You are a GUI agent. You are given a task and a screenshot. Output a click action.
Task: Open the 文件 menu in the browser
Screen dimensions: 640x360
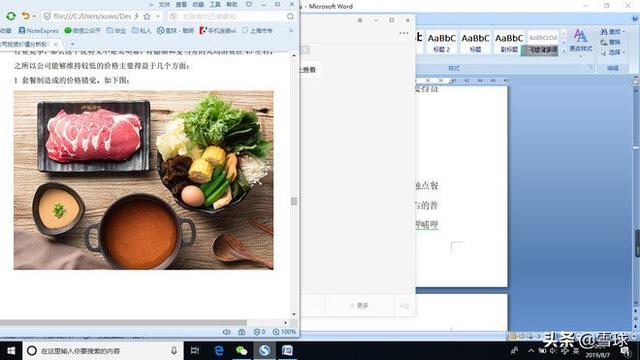[164, 4]
